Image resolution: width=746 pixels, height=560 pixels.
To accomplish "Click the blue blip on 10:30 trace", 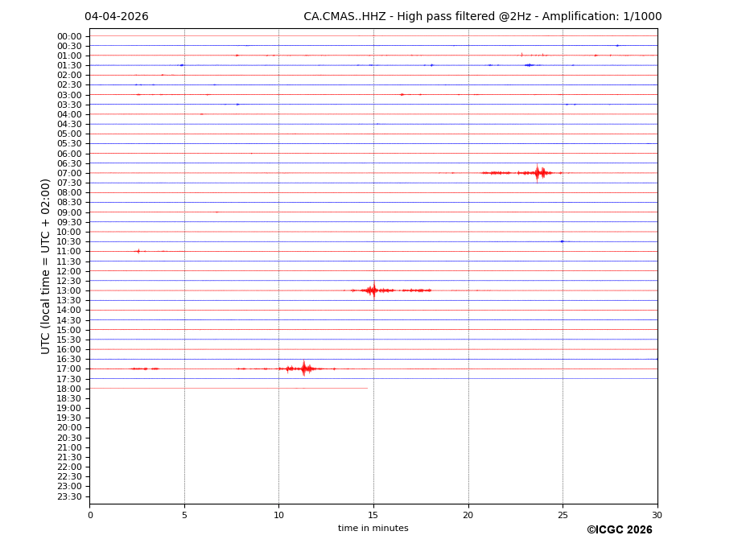I will (x=562, y=241).
